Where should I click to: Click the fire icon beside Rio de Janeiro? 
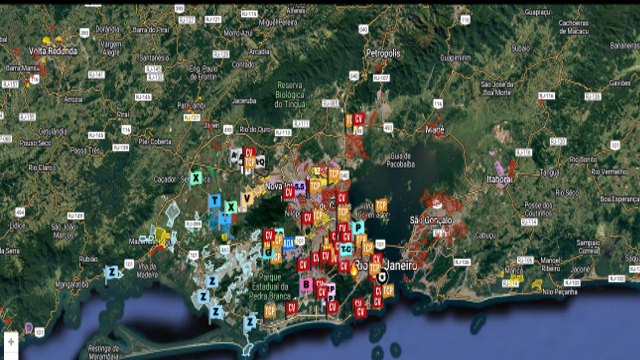[x=354, y=268]
